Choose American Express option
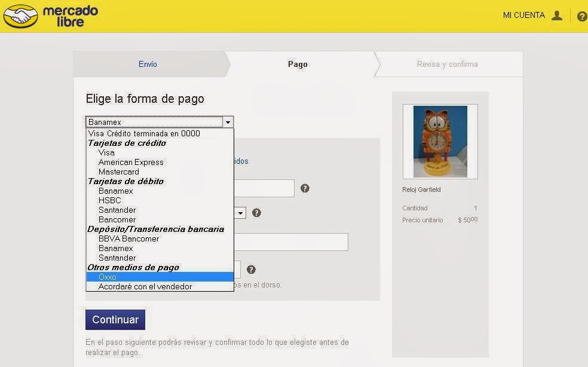 [x=131, y=162]
